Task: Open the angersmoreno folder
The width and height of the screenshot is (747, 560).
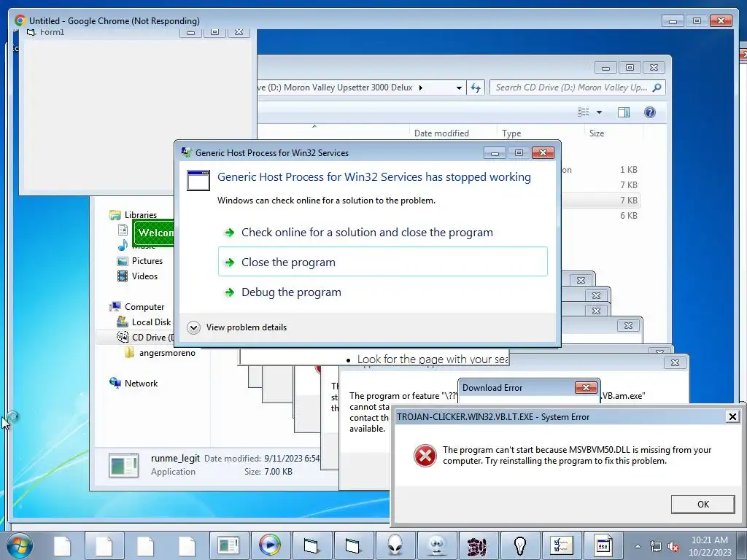Action: point(167,353)
